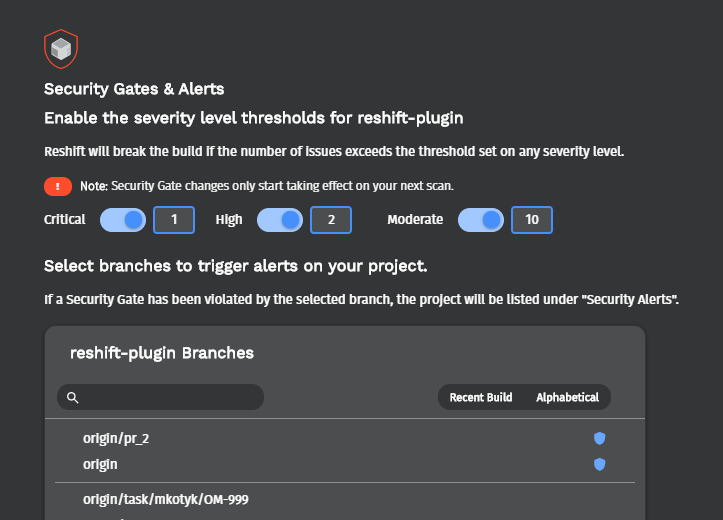This screenshot has height=520, width=723.
Task: Click the shield icon for origin/pr_2
Action: point(599,438)
